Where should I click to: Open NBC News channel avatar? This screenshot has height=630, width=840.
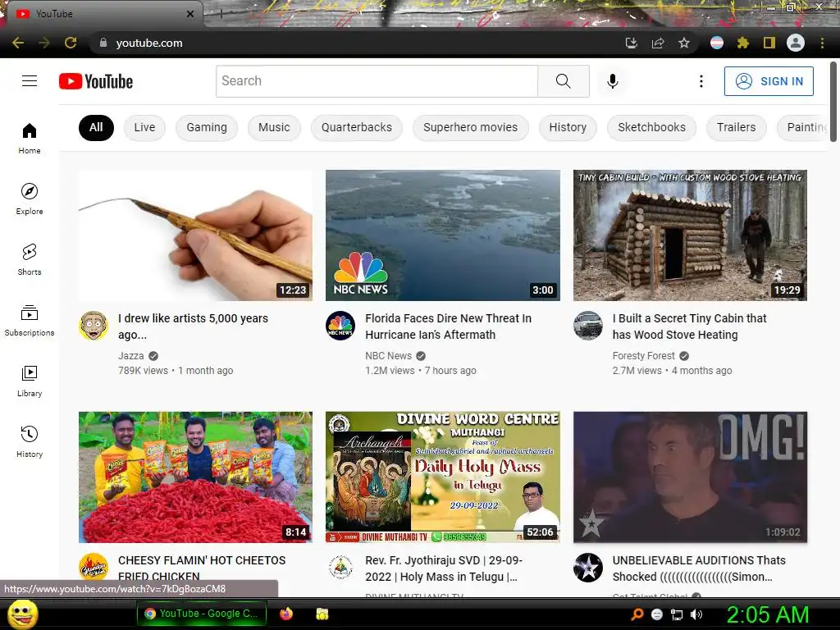pyautogui.click(x=340, y=326)
